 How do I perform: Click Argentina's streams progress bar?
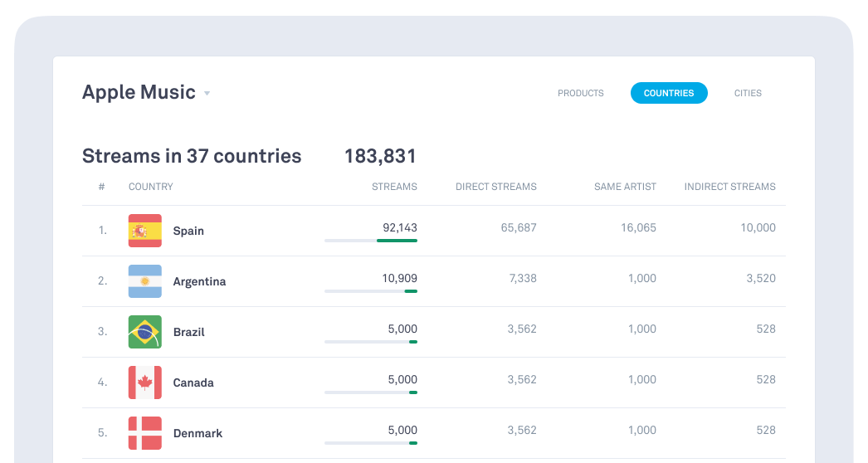click(371, 291)
